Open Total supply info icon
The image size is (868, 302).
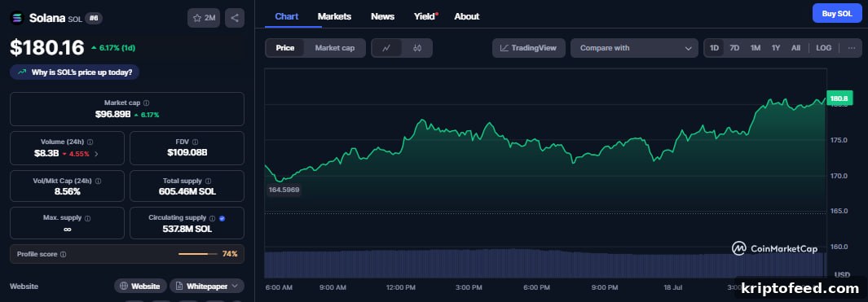[x=208, y=181]
